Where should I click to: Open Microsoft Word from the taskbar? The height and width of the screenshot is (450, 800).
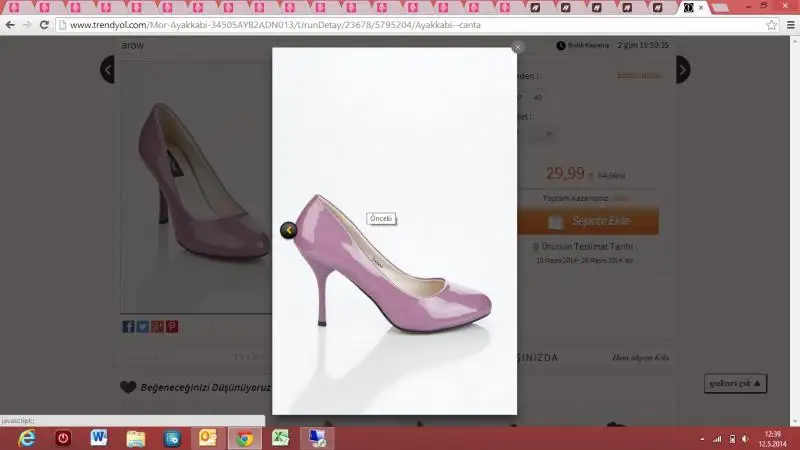pyautogui.click(x=99, y=438)
